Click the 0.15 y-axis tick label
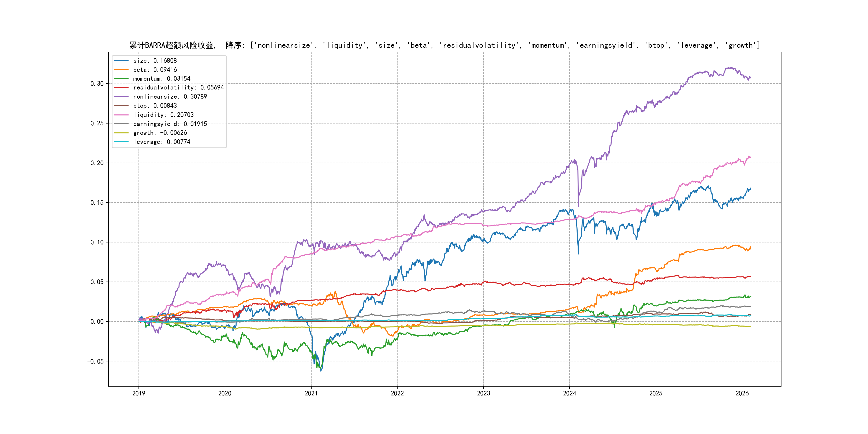This screenshot has height=434, width=868. click(97, 203)
